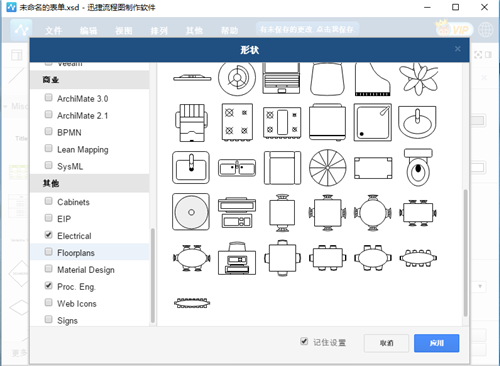Tick the Lean Mapping checkbox
The image size is (500, 366).
point(49,148)
